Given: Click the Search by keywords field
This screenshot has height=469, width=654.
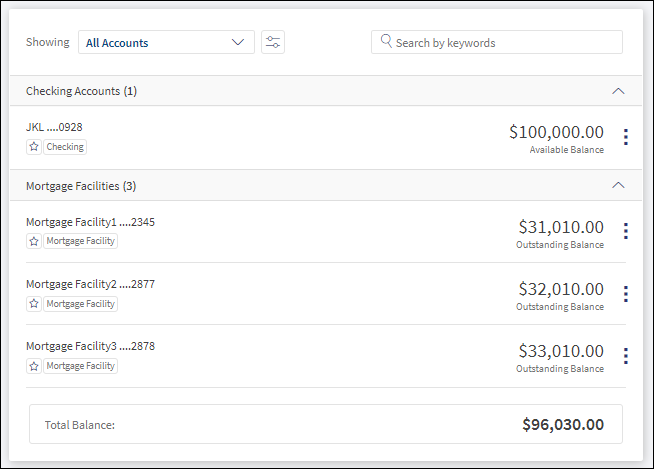Looking at the screenshot, I should point(497,42).
